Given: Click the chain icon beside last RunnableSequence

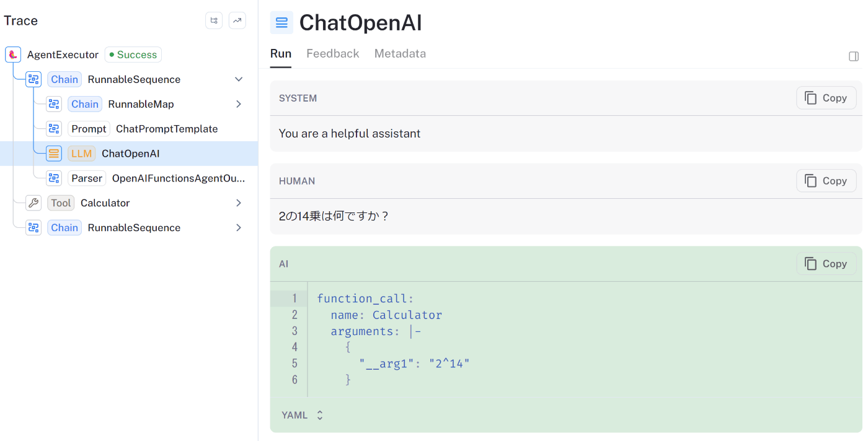Looking at the screenshot, I should coord(33,228).
